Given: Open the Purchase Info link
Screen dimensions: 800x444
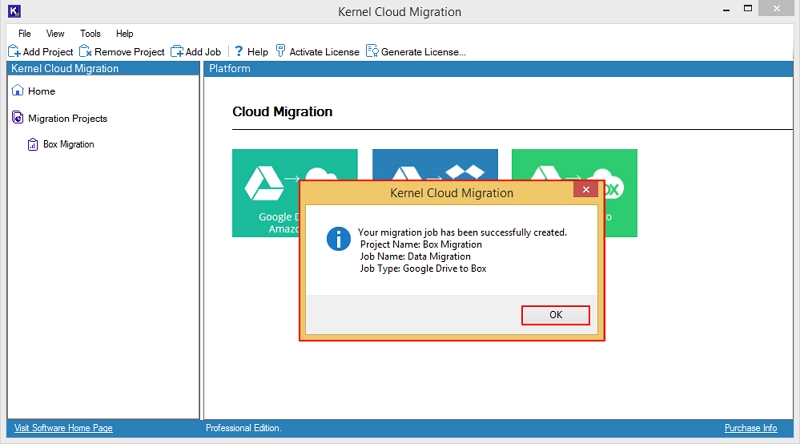Looking at the screenshot, I should (x=751, y=428).
